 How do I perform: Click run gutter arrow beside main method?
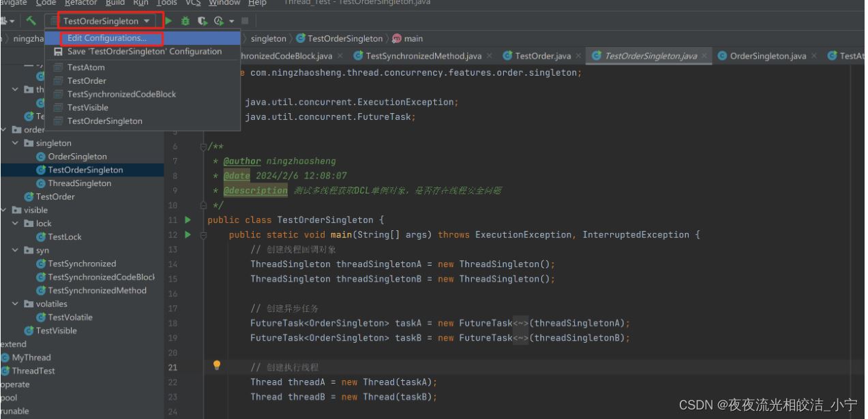tap(189, 234)
